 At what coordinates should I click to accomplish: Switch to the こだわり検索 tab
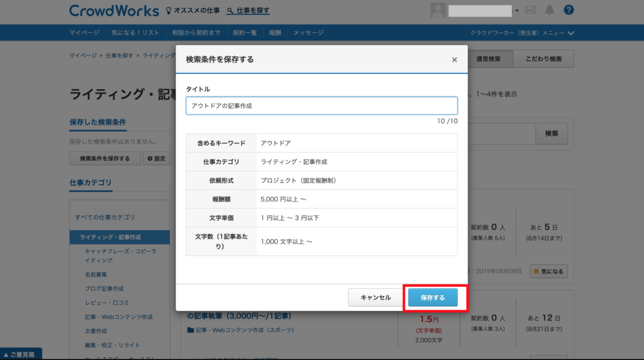(543, 59)
